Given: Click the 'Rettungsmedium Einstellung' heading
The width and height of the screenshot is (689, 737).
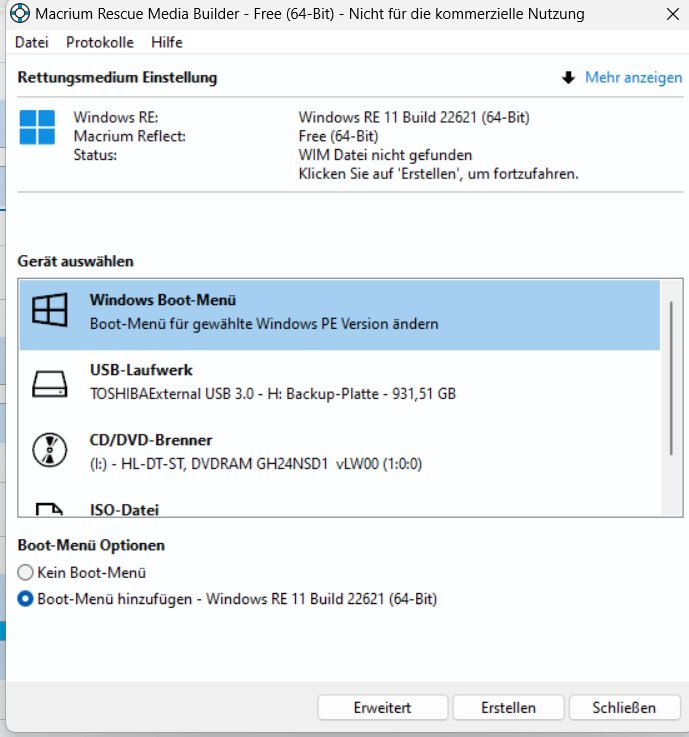Looking at the screenshot, I should click(117, 78).
